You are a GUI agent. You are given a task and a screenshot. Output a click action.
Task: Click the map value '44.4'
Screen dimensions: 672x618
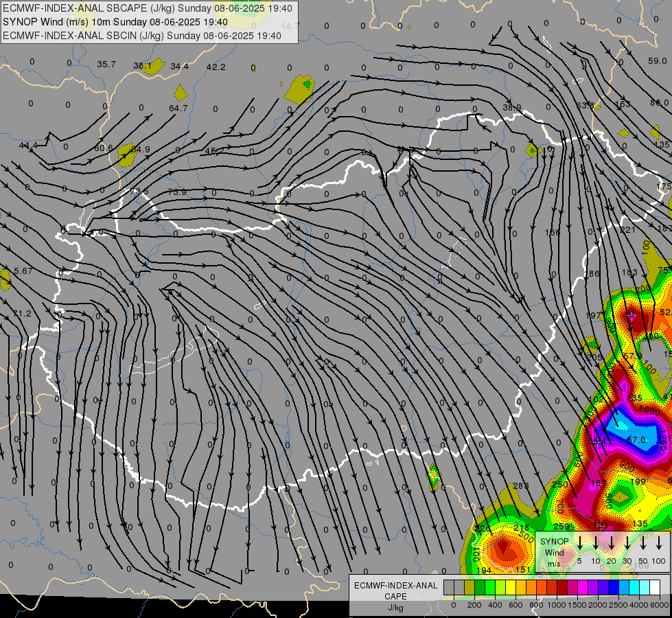(28, 146)
